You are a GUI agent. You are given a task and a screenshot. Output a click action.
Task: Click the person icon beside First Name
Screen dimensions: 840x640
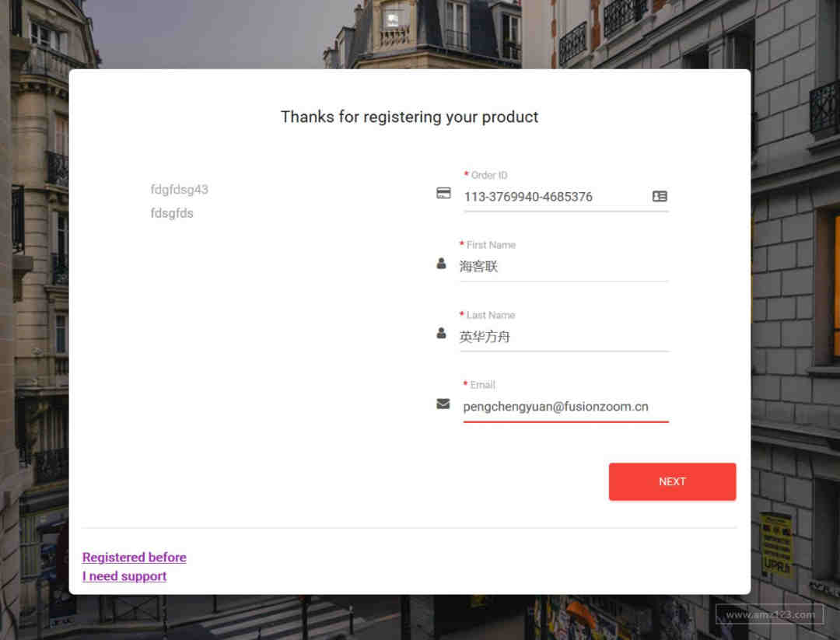pyautogui.click(x=442, y=264)
